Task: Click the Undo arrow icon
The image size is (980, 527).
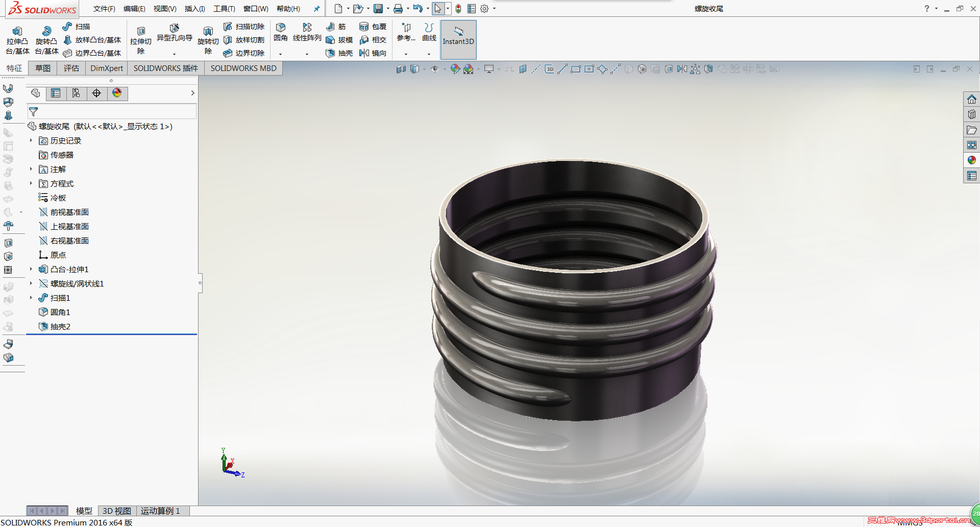Action: [418, 9]
